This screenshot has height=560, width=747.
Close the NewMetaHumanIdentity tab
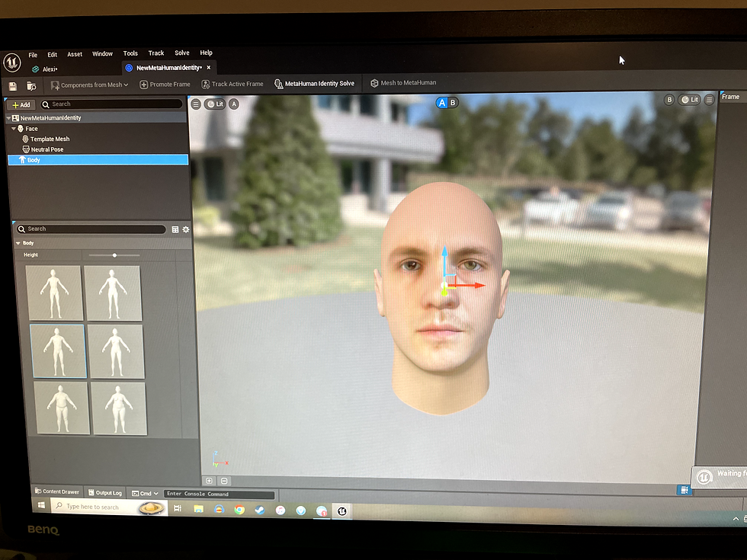coord(209,68)
